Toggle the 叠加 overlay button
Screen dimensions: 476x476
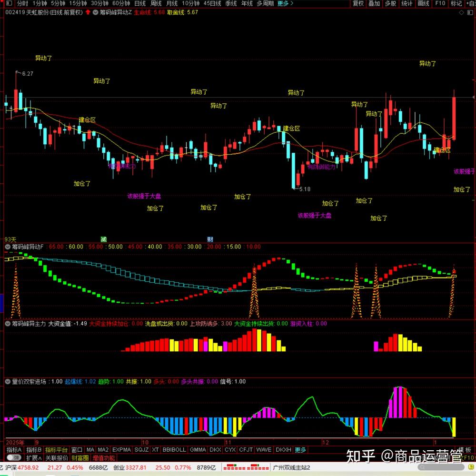click(374, 3)
